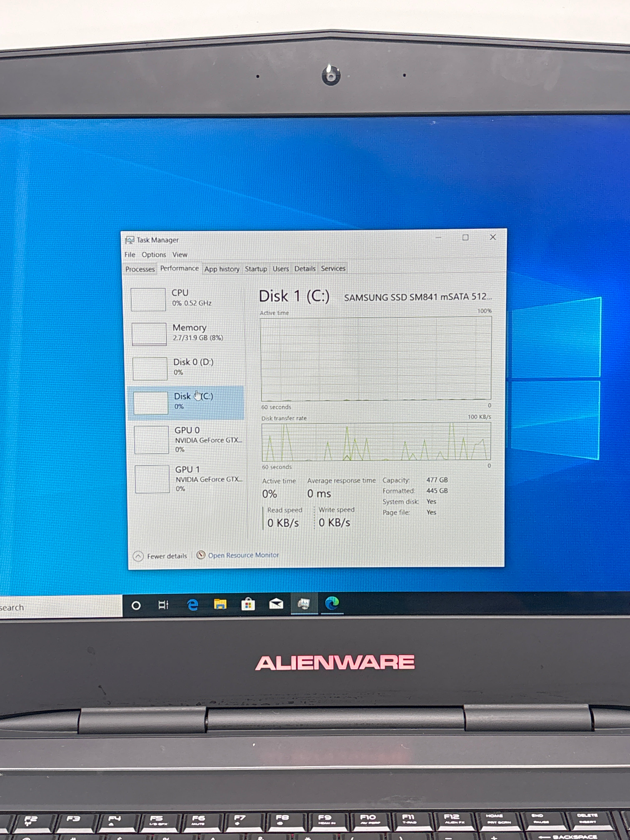Go to the Users tab
The image size is (630, 840).
point(281,269)
